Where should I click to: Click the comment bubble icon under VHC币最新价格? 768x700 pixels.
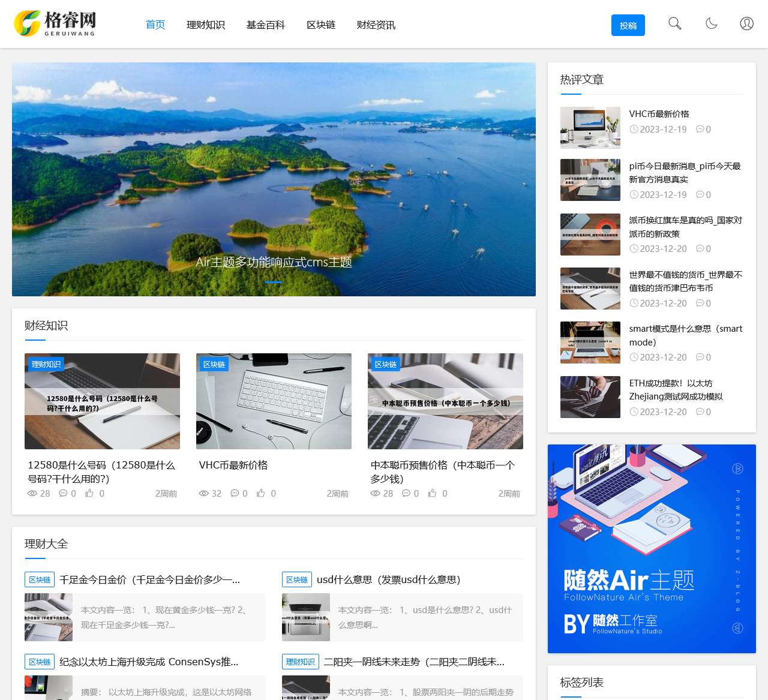(x=235, y=493)
